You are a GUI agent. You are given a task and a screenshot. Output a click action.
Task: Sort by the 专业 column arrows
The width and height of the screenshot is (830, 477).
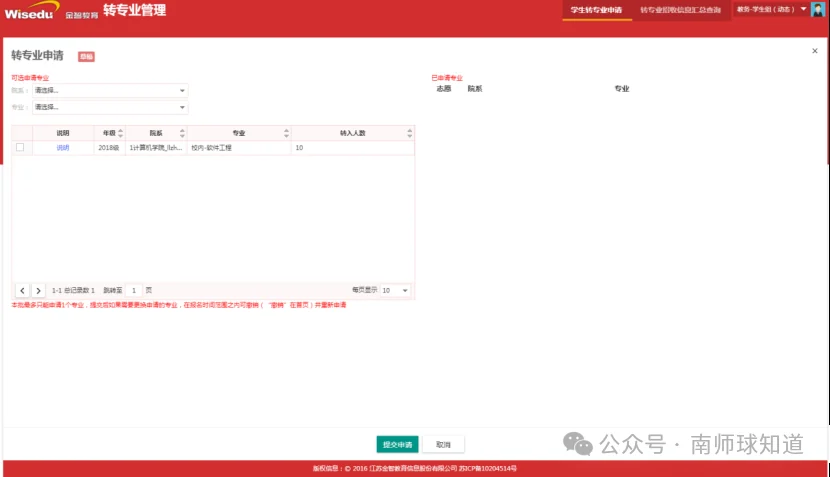pyautogui.click(x=286, y=133)
